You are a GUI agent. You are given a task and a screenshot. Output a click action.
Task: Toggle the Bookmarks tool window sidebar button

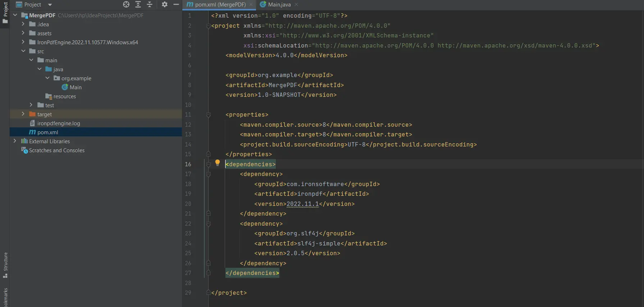[5, 297]
